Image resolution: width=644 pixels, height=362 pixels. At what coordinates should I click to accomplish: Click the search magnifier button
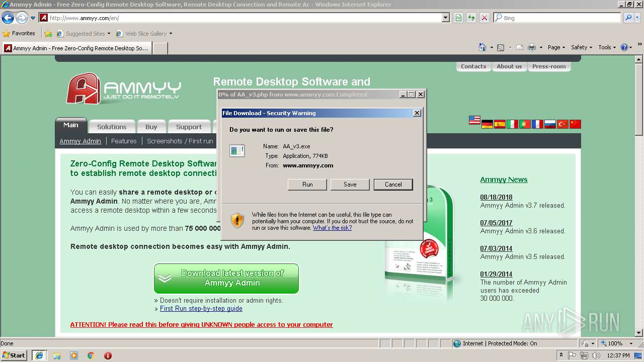click(628, 18)
